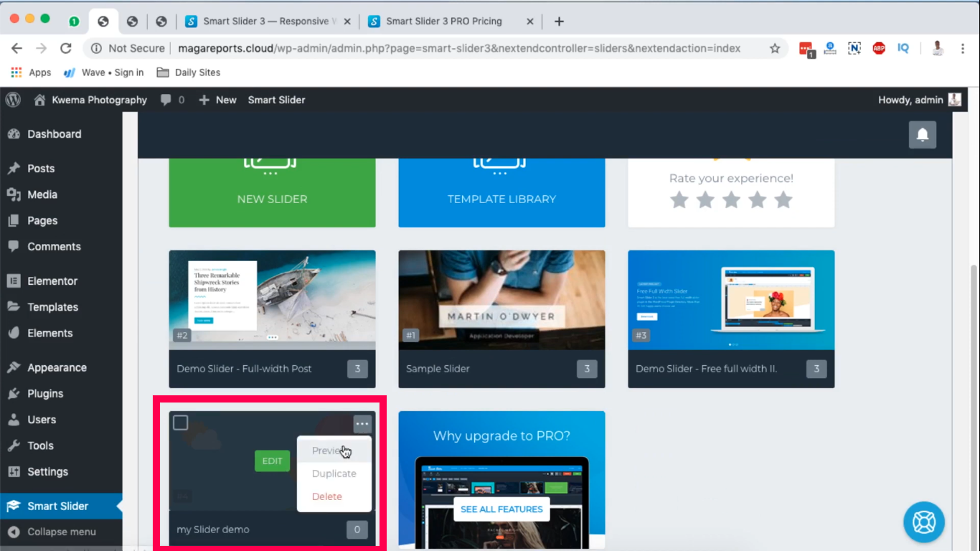Open the Daily Sites bookmark folder
Screen dimensions: 980x551
click(x=189, y=72)
